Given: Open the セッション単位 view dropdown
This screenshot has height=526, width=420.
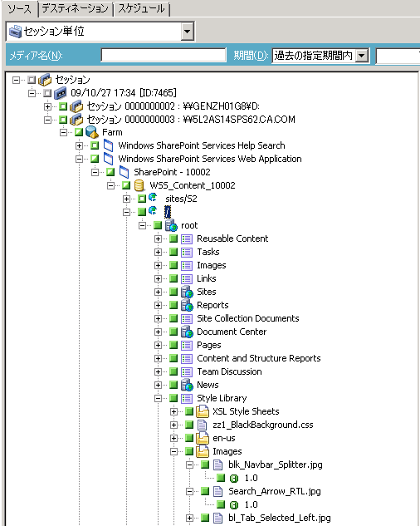Looking at the screenshot, I should [x=188, y=32].
